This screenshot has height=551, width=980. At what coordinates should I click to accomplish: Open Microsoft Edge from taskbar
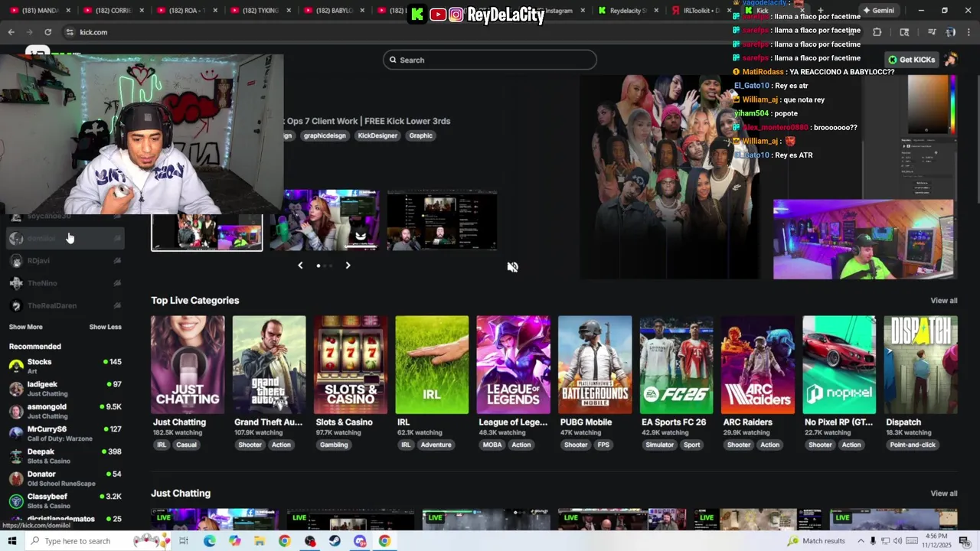coord(209,541)
